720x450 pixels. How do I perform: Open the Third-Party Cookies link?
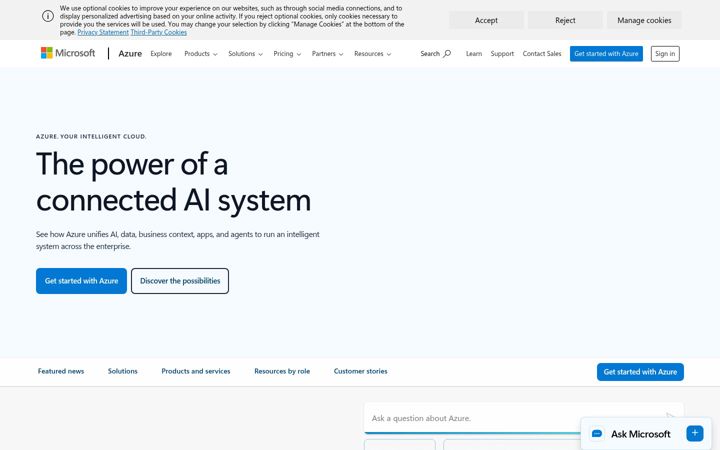coord(158,33)
